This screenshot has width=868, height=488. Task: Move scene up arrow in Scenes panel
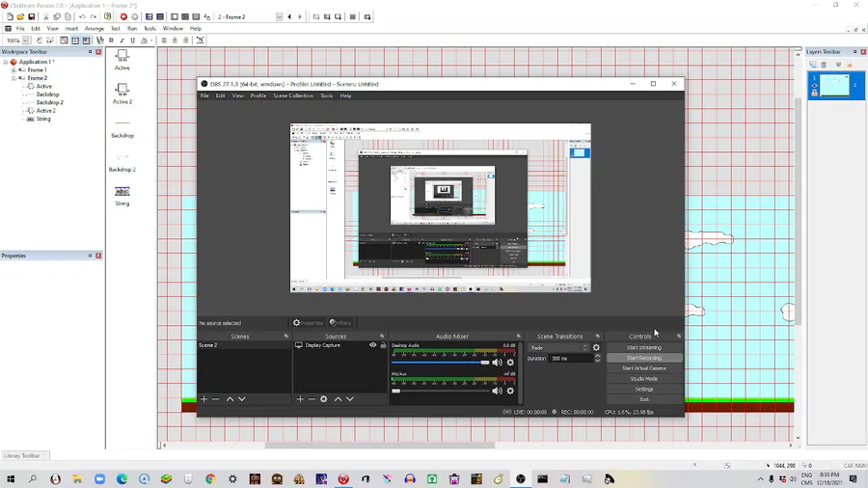tap(230, 399)
